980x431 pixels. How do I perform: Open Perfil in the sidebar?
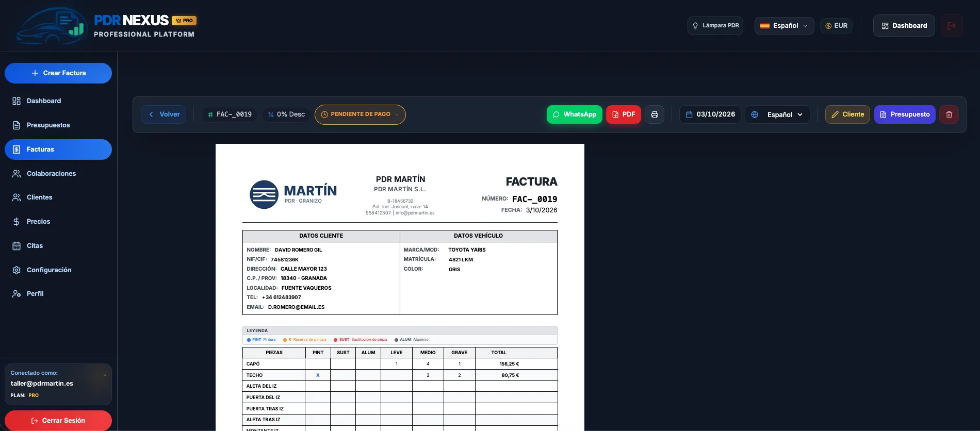pyautogui.click(x=58, y=294)
